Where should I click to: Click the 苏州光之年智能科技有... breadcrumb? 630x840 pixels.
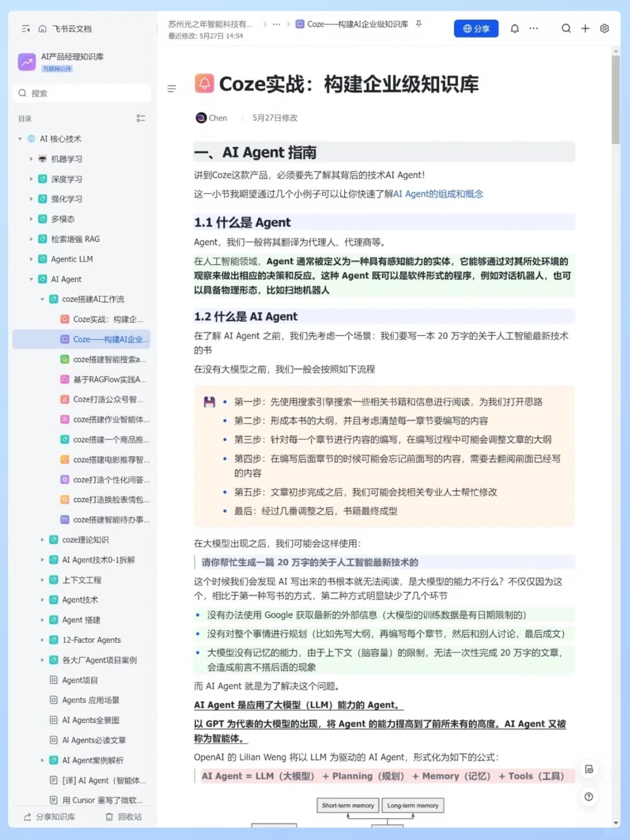pos(211,24)
